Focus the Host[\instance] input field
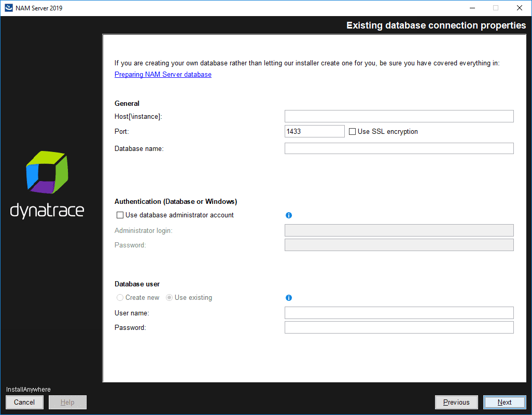Screen dimensions: 532x415 click(x=399, y=116)
